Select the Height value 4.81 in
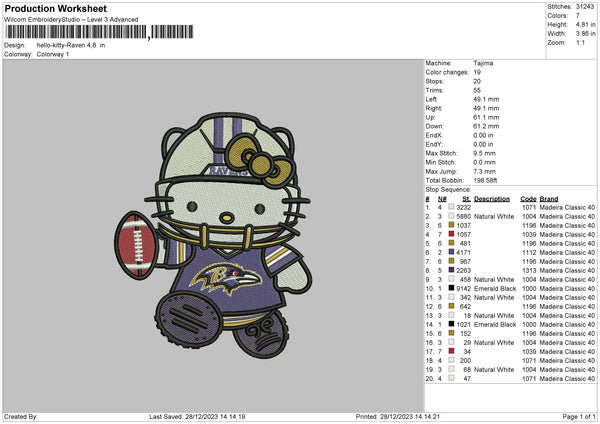 [x=585, y=24]
